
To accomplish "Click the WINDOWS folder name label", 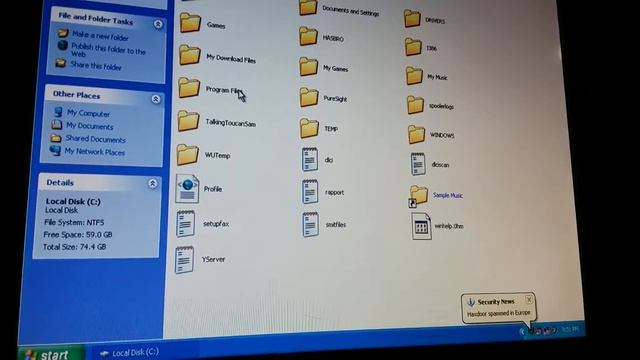I will click(x=442, y=135).
